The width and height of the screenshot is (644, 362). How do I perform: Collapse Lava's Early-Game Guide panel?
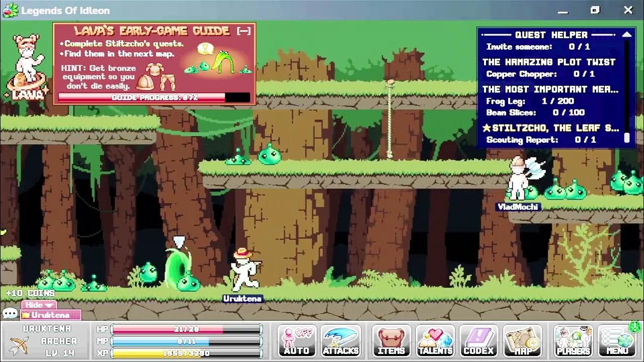click(244, 31)
